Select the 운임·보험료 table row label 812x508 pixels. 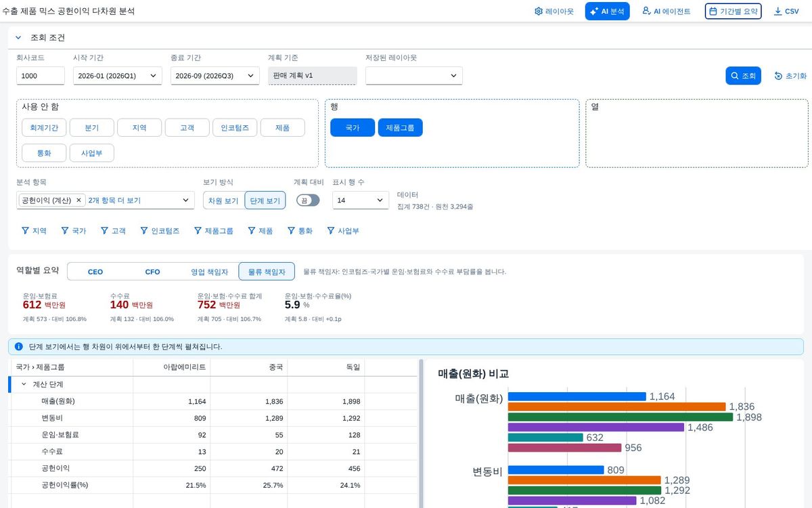[x=60, y=435]
